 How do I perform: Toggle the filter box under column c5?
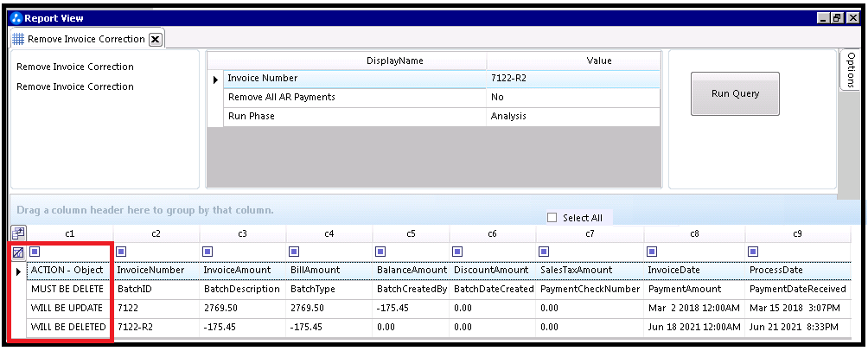(381, 252)
